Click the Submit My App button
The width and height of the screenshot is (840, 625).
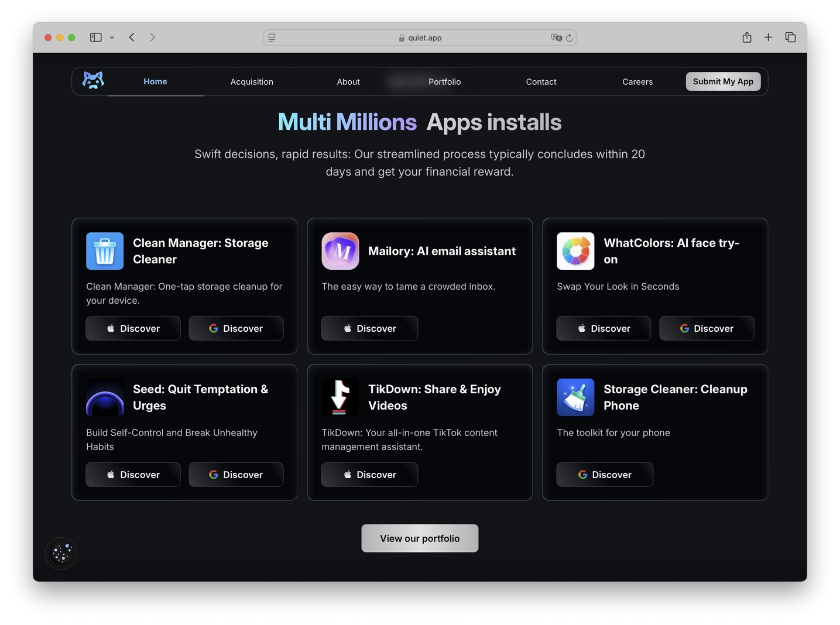click(x=723, y=81)
